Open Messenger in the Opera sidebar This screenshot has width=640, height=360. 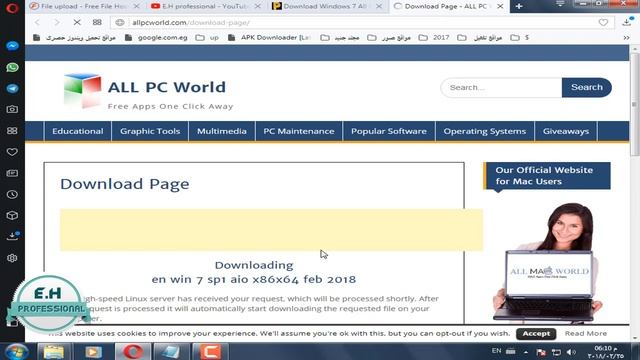12,46
